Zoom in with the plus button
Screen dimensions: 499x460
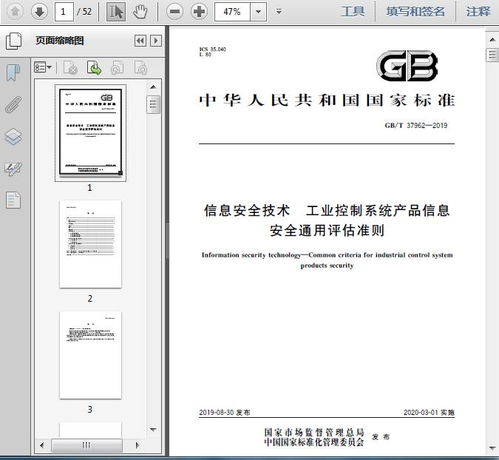[x=199, y=12]
